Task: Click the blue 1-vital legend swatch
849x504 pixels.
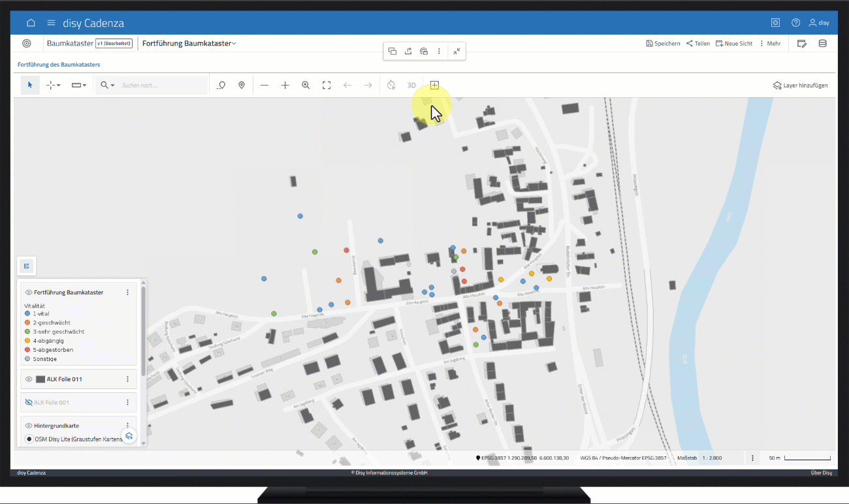Action: click(x=27, y=314)
